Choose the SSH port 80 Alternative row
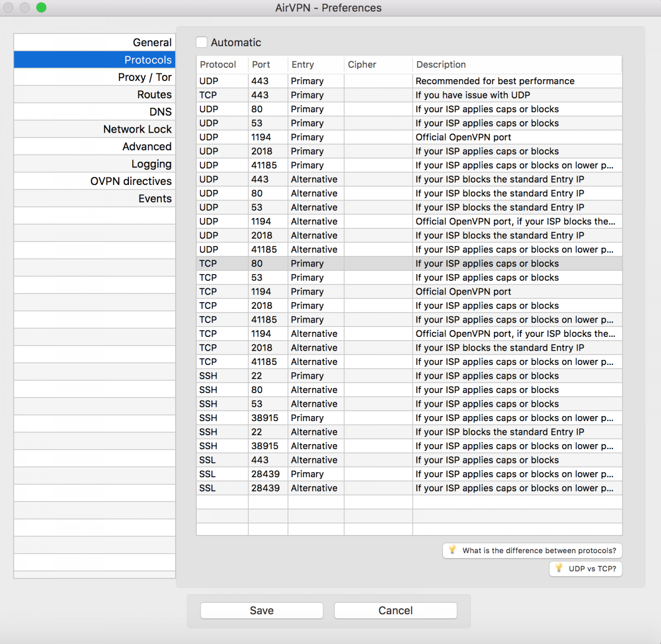Viewport: 661px width, 644px height. 409,390
